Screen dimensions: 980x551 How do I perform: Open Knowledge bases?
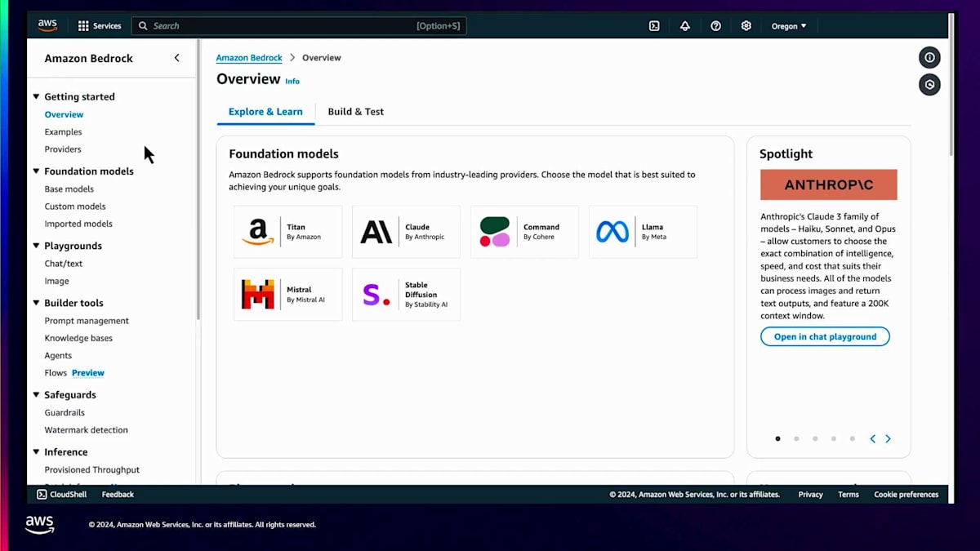pyautogui.click(x=78, y=338)
